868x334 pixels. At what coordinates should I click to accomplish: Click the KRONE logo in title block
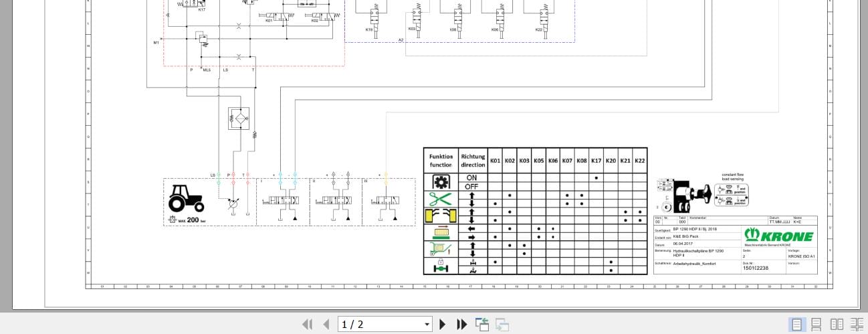click(x=779, y=236)
